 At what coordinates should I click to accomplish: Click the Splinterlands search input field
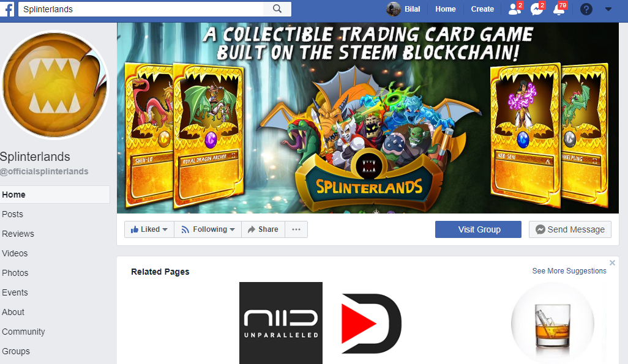(141, 9)
